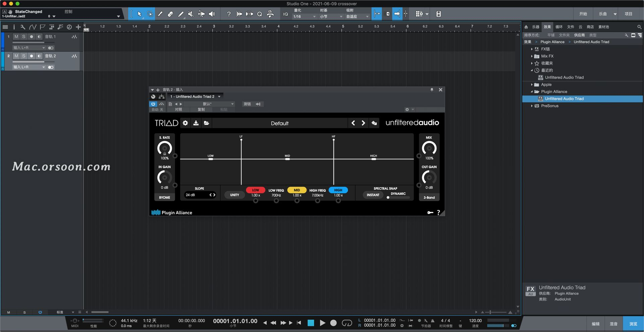Open Triad help question mark
The image size is (644, 332).
pyautogui.click(x=438, y=213)
